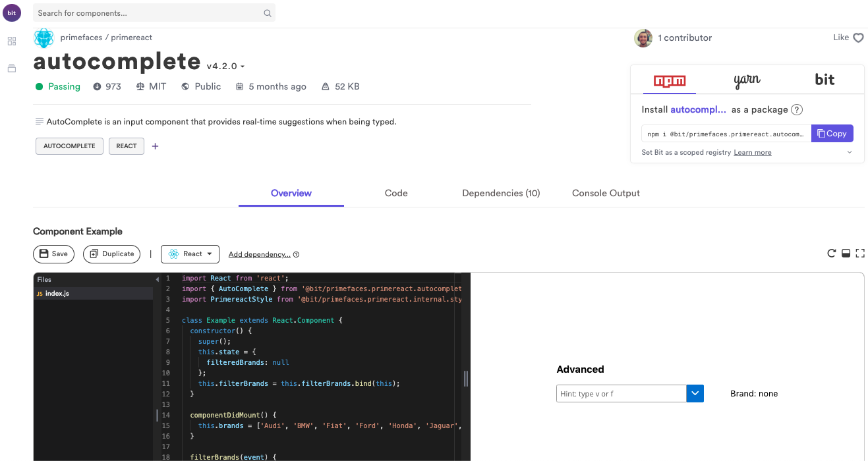
Task: Expand the Hint: type v or f dropdown
Action: coord(695,393)
